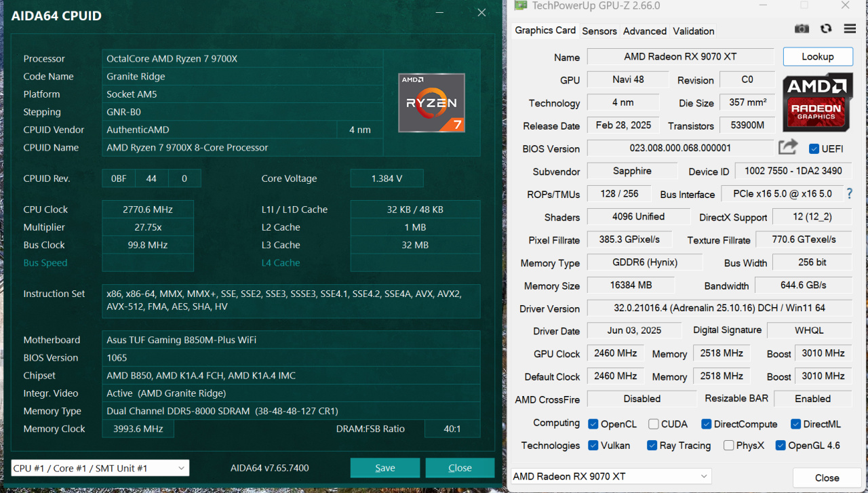Open the AMD Radeon RX 9070 XT selector dropdown
Viewport: 868px width, 493px height.
click(610, 476)
